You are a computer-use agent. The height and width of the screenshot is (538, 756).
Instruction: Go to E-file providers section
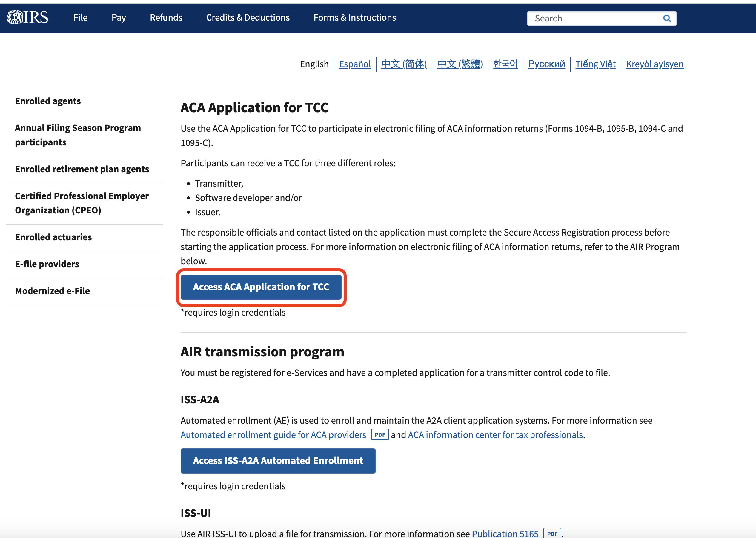47,264
